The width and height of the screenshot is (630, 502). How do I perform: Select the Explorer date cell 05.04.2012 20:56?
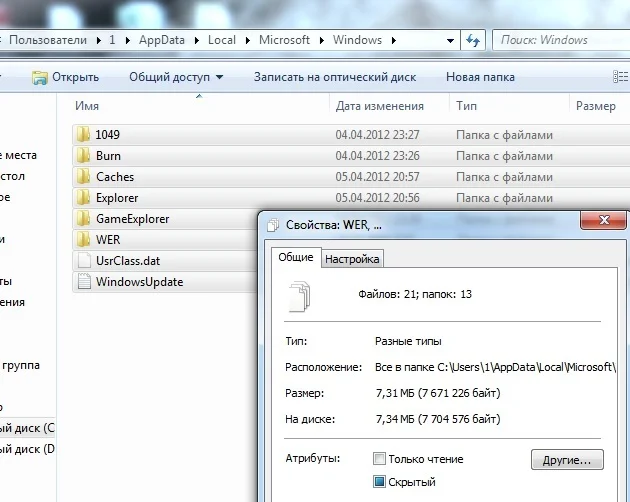[x=377, y=198]
